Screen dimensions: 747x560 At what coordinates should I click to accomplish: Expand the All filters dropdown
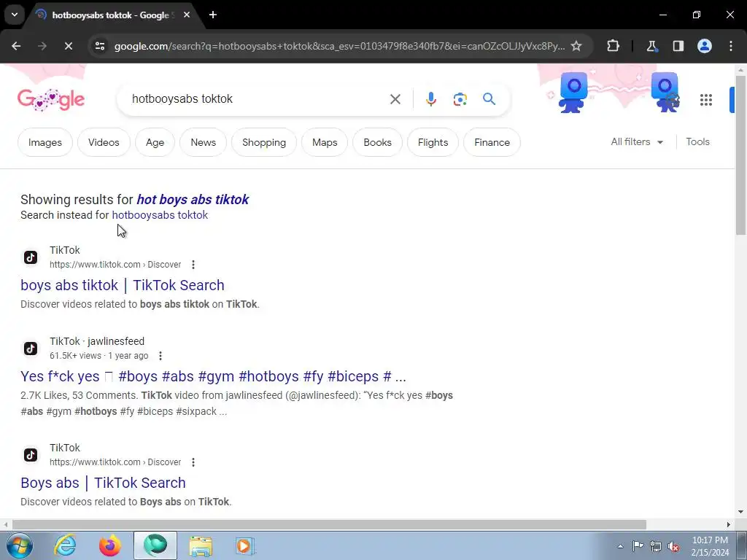point(637,142)
